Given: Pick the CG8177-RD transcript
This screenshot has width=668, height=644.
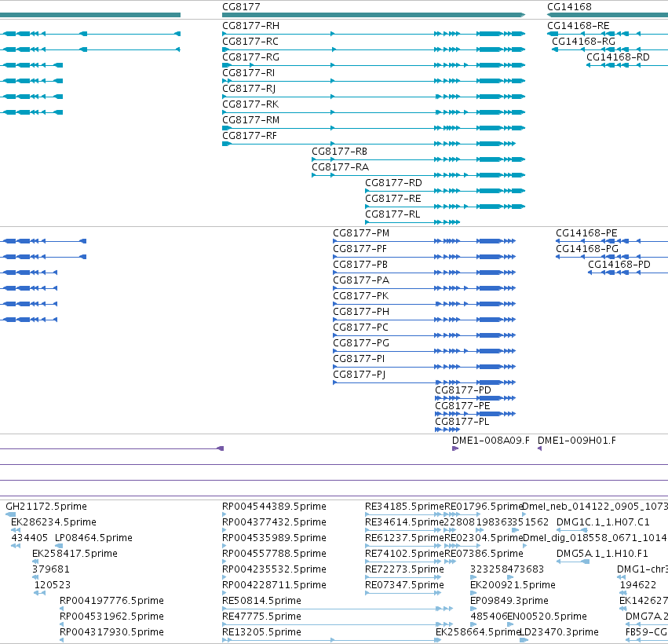Looking at the screenshot, I should (x=393, y=183).
